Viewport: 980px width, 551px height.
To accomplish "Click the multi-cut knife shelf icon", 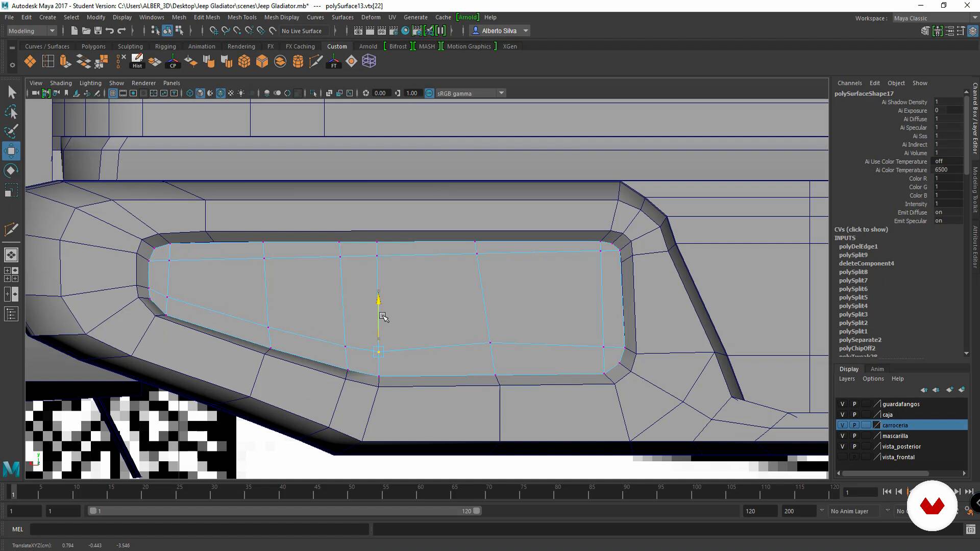I will (315, 62).
